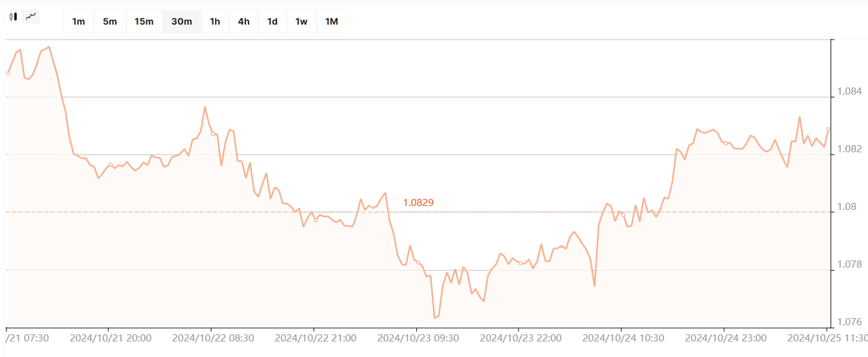Screen dimensions: 868x357
Task: Select the 15m timeframe
Action: coord(144,21)
